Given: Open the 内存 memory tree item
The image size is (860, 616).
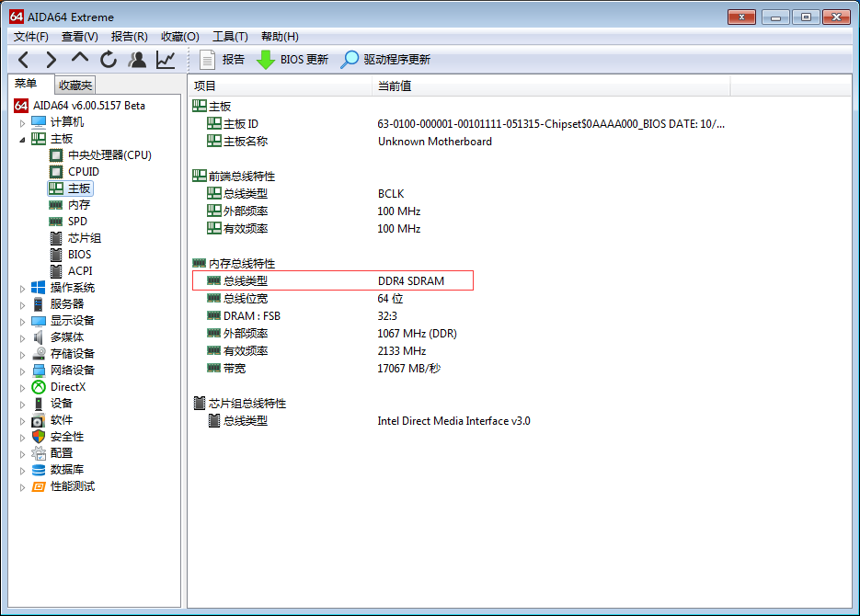Looking at the screenshot, I should (70, 205).
